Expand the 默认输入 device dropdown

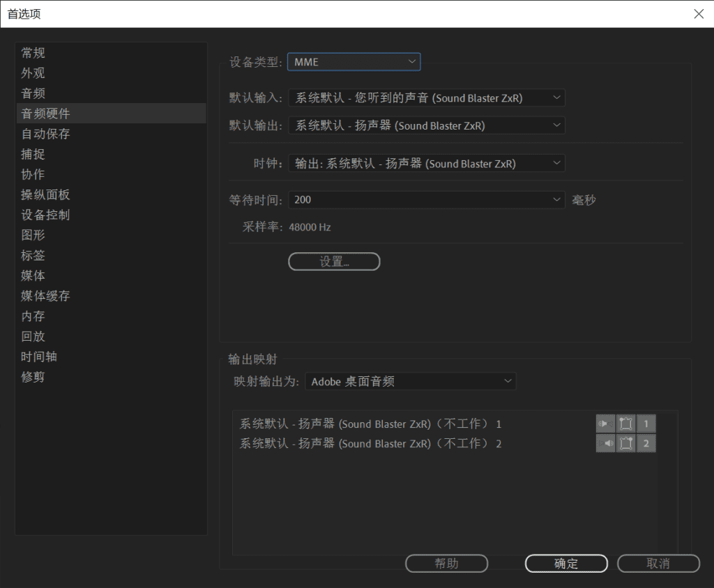(x=427, y=98)
